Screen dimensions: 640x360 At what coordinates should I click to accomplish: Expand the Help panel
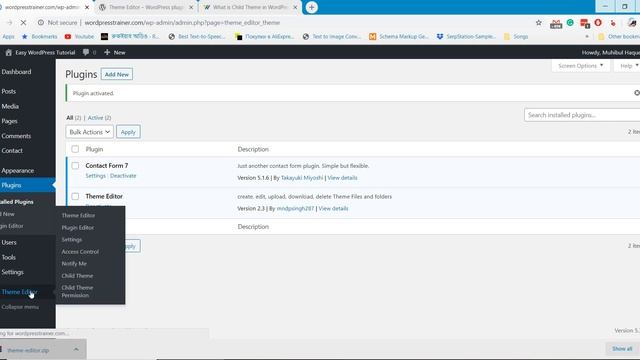coord(628,66)
